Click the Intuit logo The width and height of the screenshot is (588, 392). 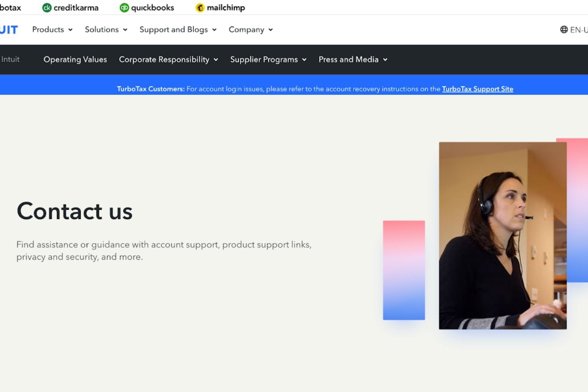point(9,29)
